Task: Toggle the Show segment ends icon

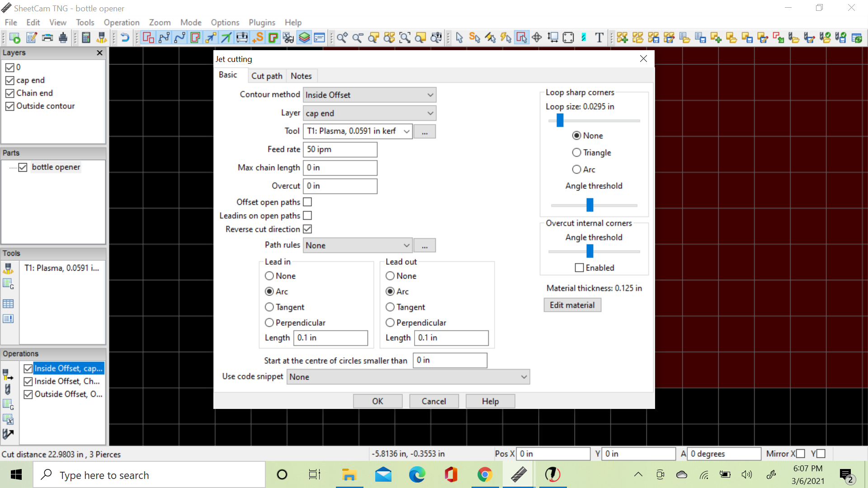Action: (164, 38)
